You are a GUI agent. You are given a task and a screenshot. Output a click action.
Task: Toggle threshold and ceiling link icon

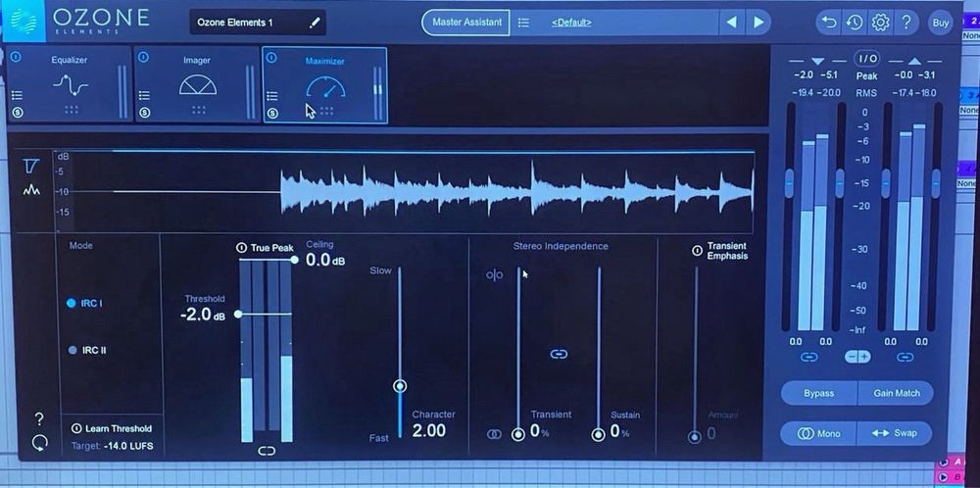[x=267, y=451]
